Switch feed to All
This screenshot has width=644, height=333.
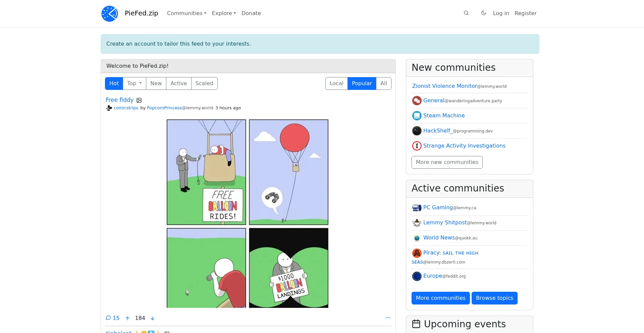click(x=384, y=84)
